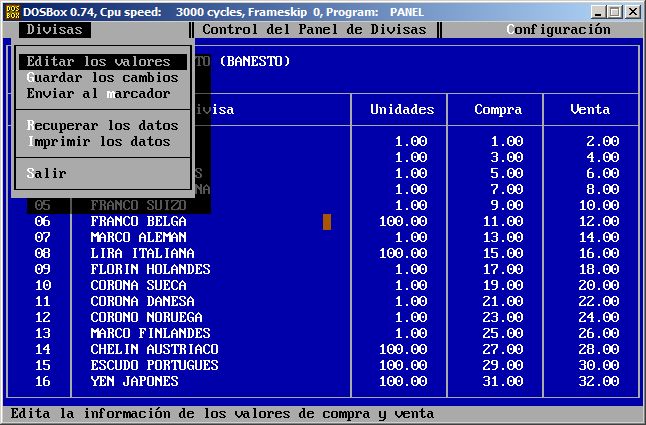Viewport: 646px width, 425px height.
Task: Click Venta value 28.00 for CHELIN AUSTRIACO
Action: pos(598,350)
